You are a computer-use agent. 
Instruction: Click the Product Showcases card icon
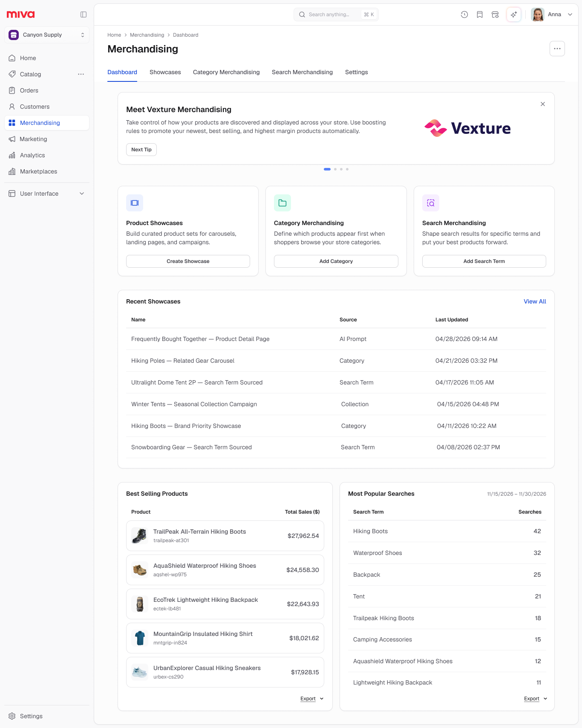(135, 203)
